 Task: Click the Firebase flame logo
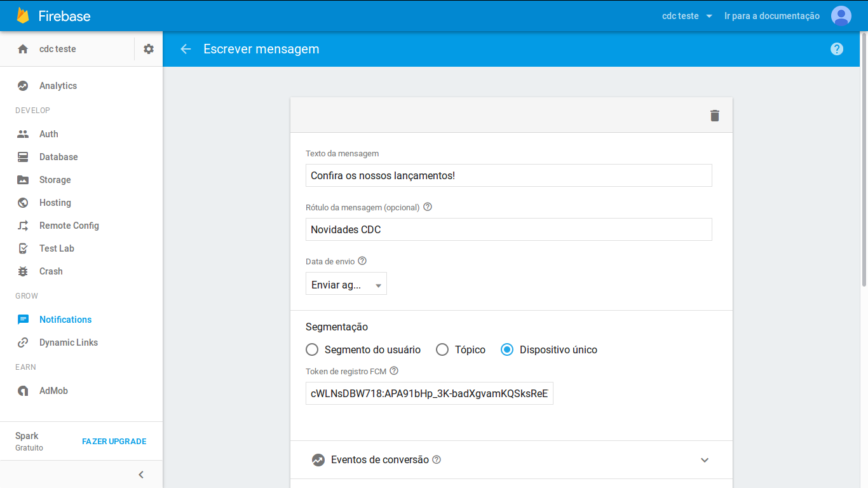coord(24,16)
